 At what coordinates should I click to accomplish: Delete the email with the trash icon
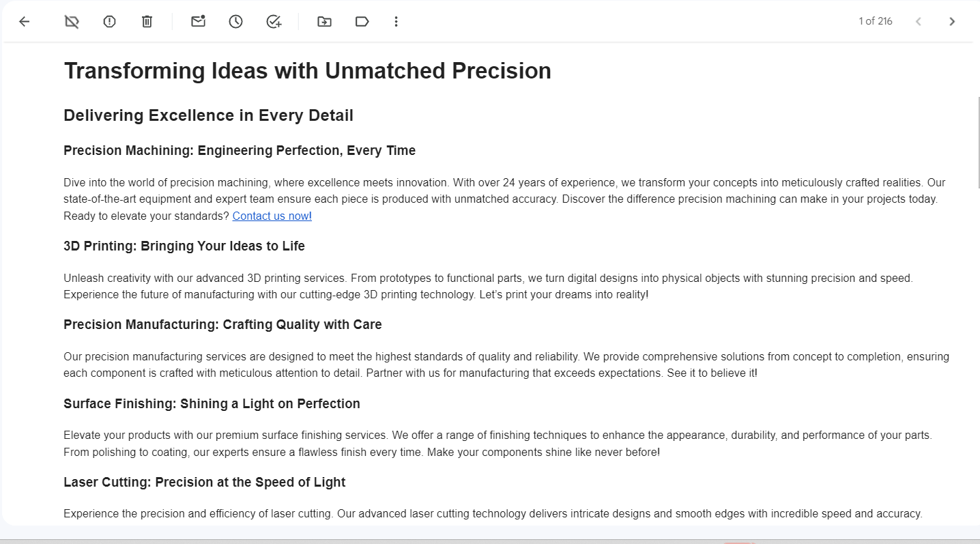click(147, 22)
